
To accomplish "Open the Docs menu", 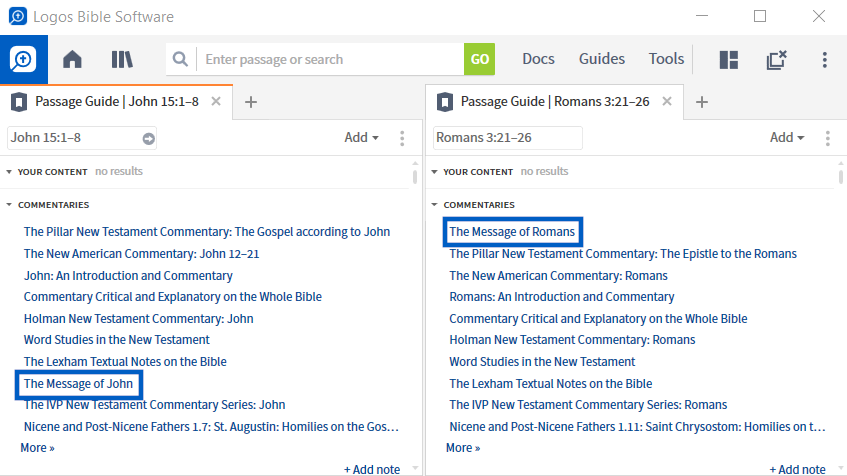I will 538,59.
